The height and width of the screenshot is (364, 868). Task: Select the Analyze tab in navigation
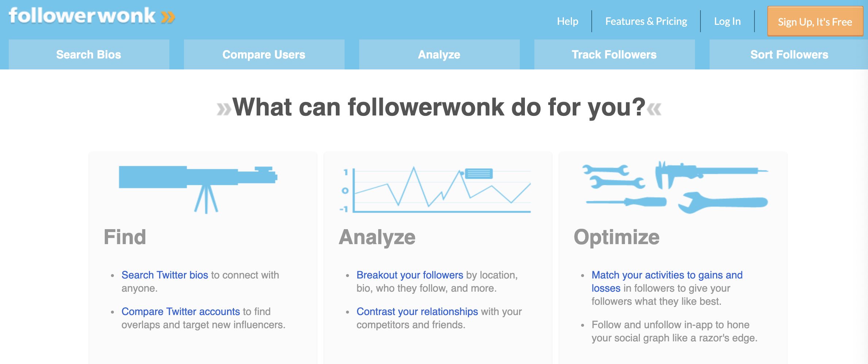439,54
